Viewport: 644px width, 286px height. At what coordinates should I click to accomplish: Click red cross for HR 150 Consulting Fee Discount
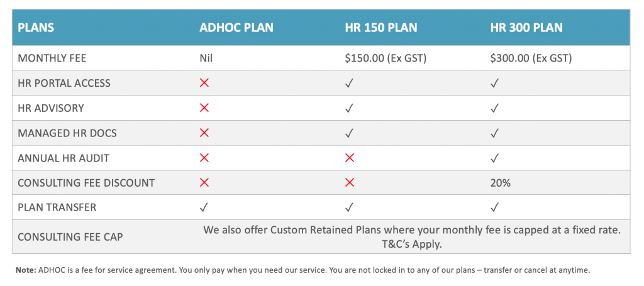click(350, 182)
